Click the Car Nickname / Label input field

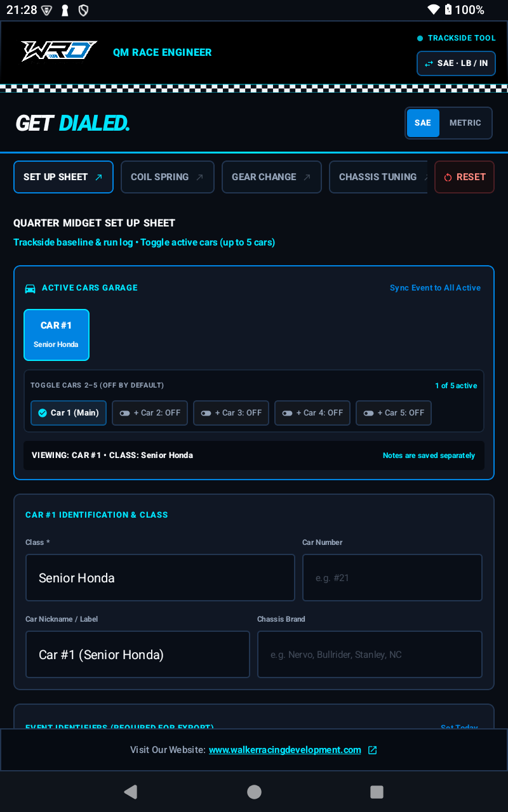click(x=138, y=654)
